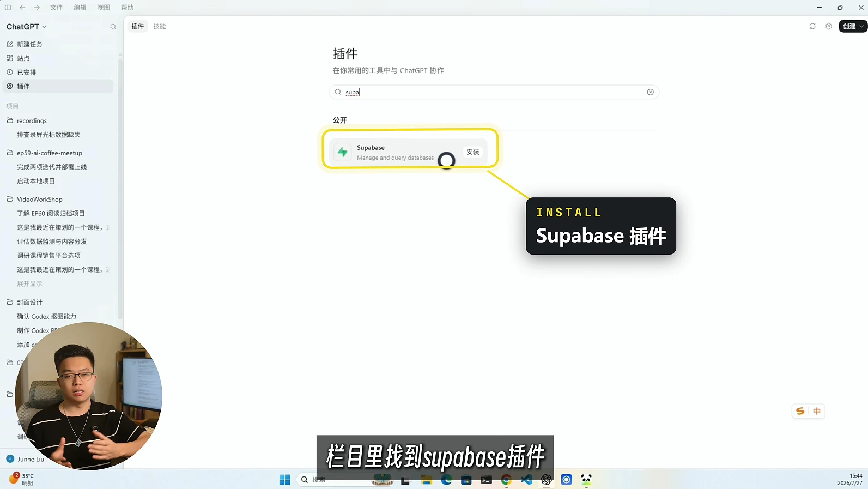Go back with the left arrow icon
Screen dimensions: 868x489
22,8
